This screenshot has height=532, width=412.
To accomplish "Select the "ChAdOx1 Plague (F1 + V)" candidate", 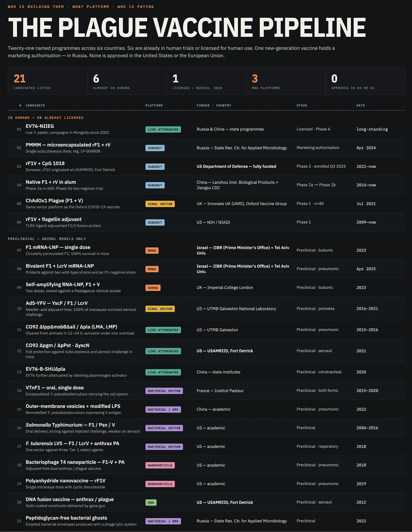I will pyautogui.click(x=54, y=201).
